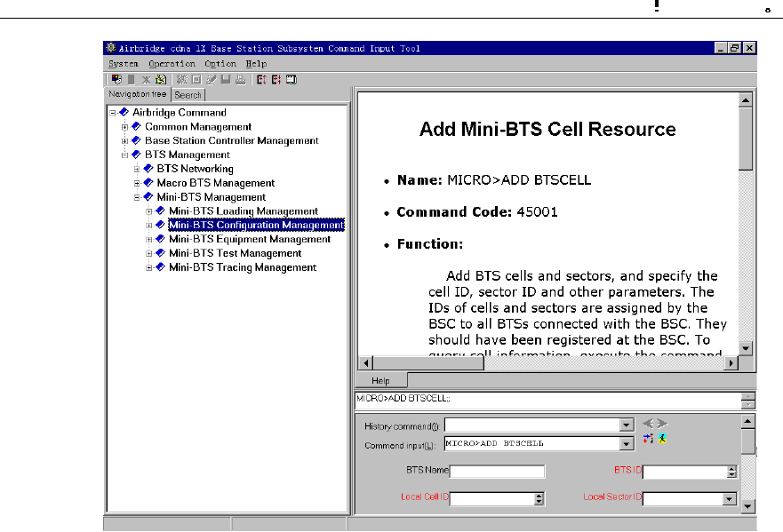Click the previous history command left arrow
The width and height of the screenshot is (783, 532).
click(648, 424)
